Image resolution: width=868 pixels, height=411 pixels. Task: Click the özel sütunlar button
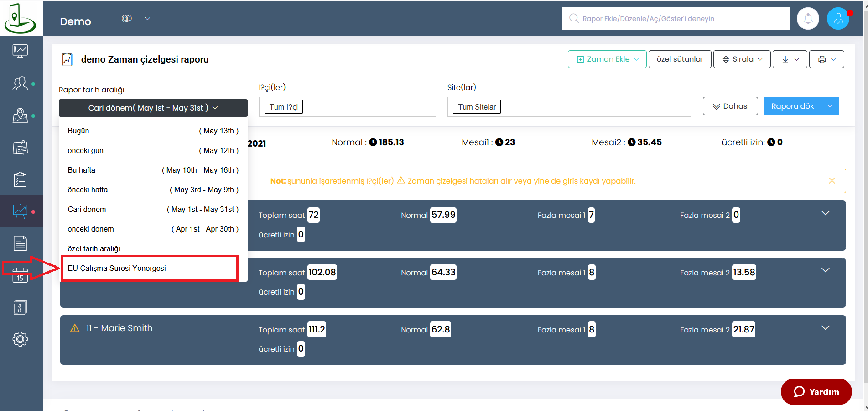click(x=680, y=59)
